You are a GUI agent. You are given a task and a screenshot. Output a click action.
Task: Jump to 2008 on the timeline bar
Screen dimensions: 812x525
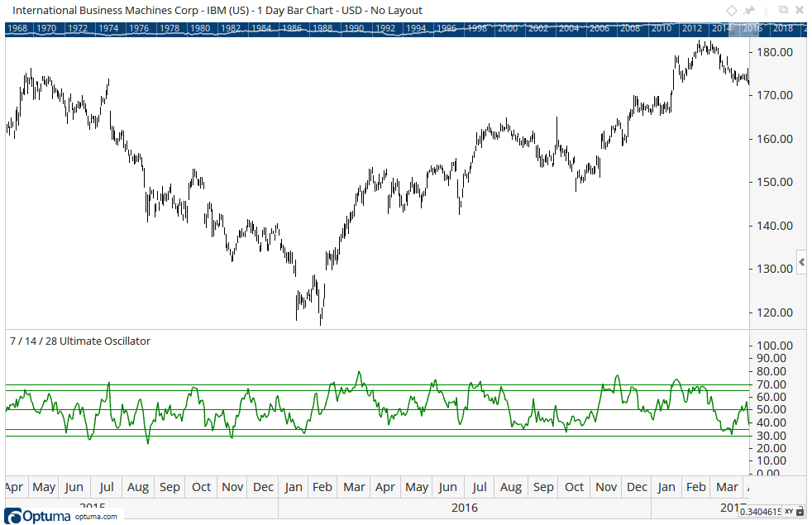(630, 28)
